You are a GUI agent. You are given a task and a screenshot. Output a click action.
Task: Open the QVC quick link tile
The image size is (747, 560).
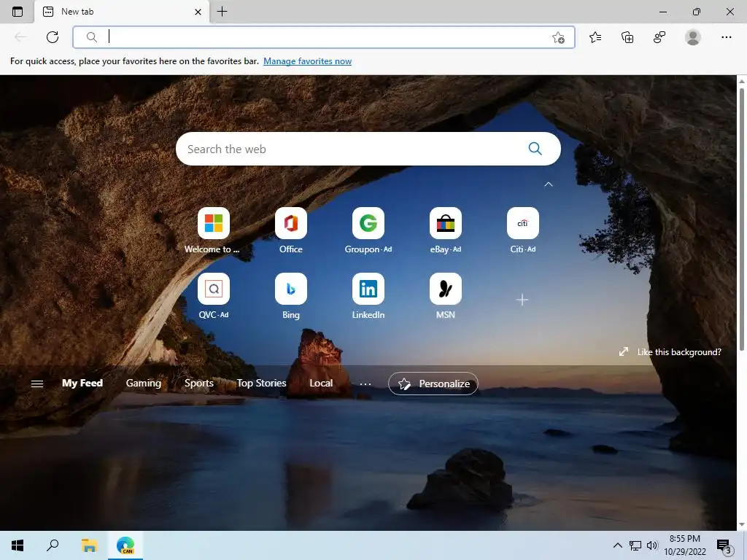pos(214,296)
